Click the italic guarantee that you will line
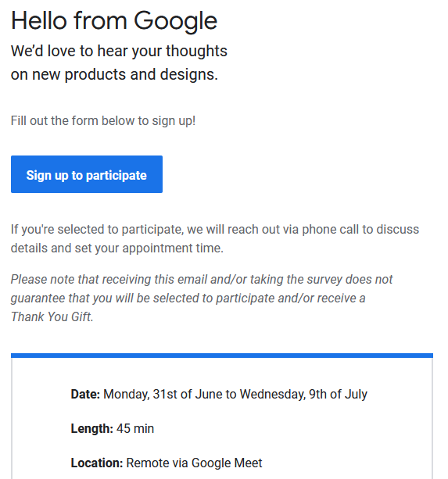The height and width of the screenshot is (479, 448). 188,298
